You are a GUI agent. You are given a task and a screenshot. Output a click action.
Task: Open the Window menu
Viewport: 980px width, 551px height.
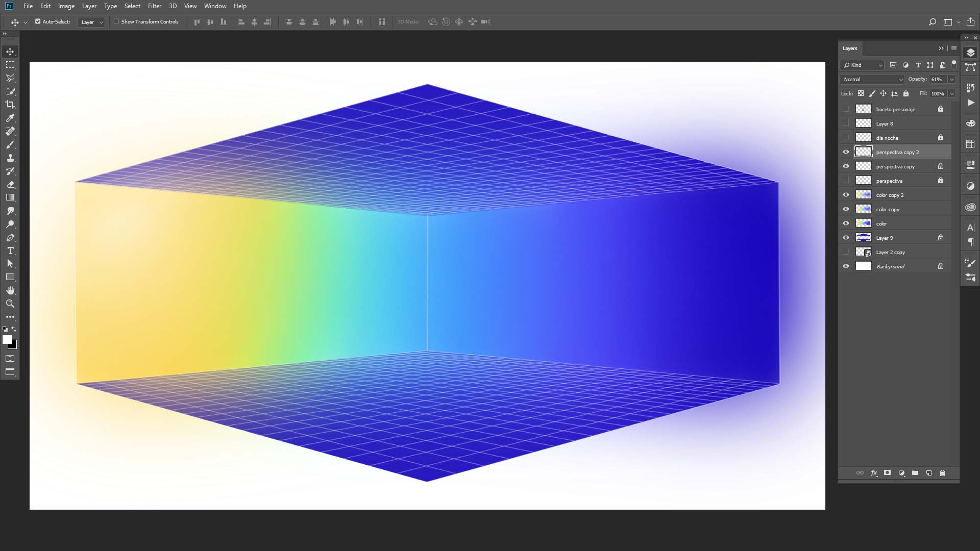[215, 6]
